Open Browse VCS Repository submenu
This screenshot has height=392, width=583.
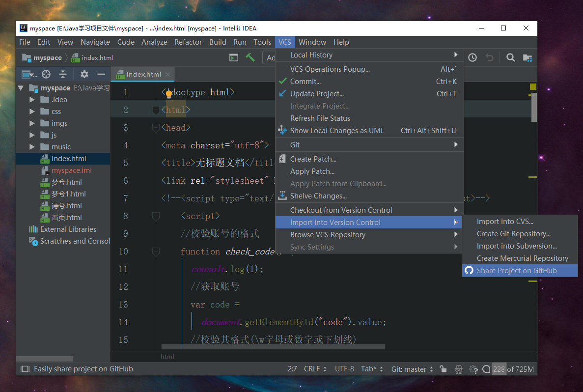tap(369, 234)
